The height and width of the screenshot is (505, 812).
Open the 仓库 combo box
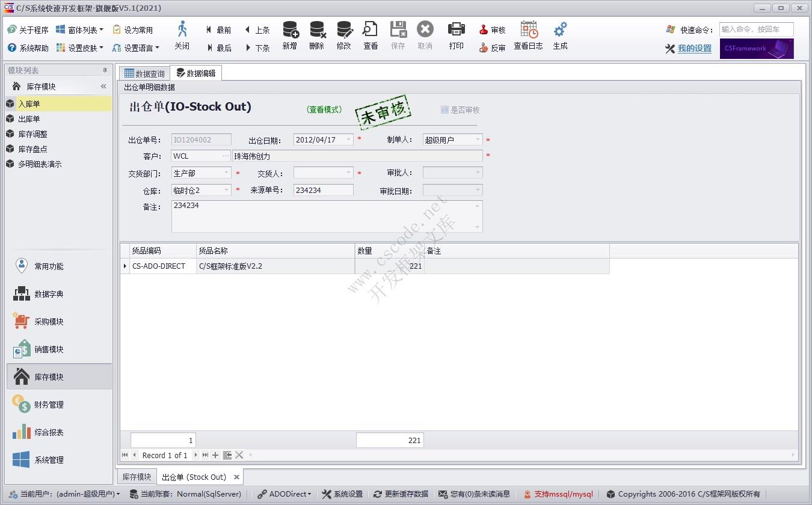(227, 190)
